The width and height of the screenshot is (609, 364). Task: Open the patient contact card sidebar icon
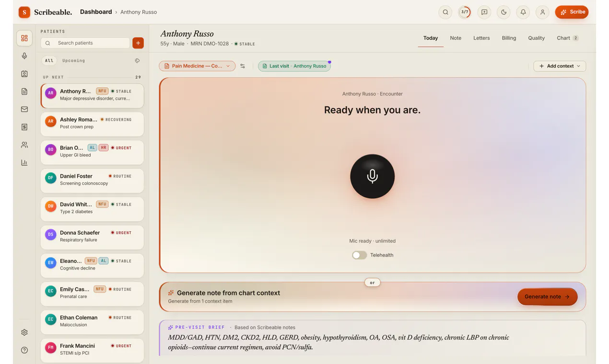coord(24,74)
